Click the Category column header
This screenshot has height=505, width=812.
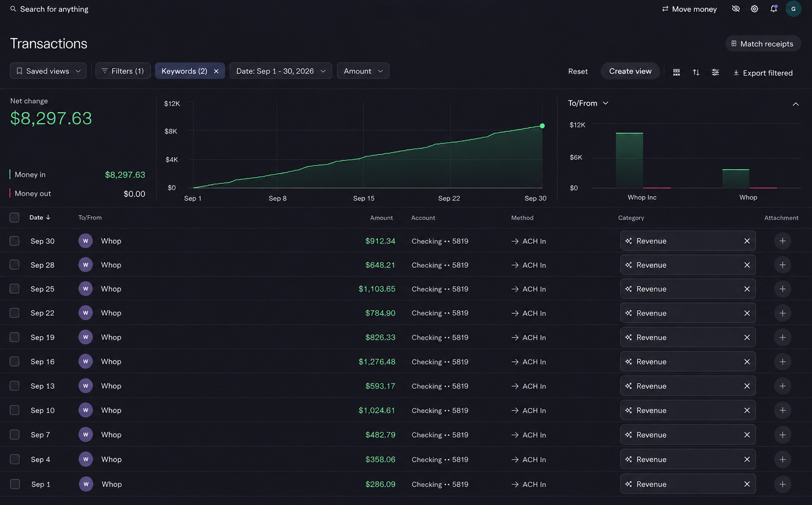pos(631,218)
